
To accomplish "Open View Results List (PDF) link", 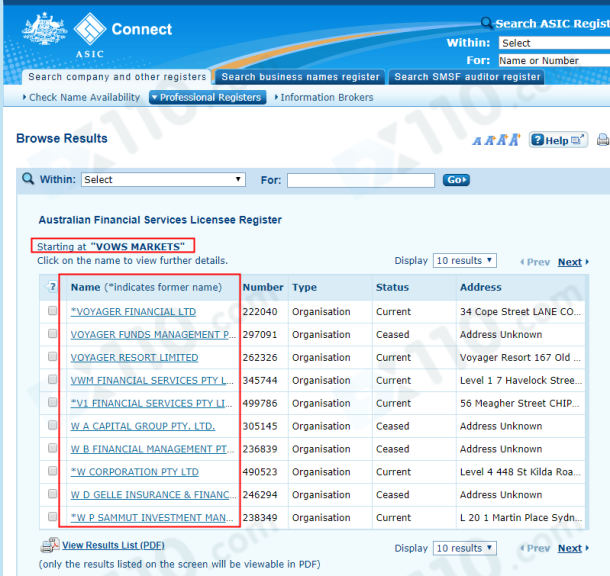I will (113, 545).
